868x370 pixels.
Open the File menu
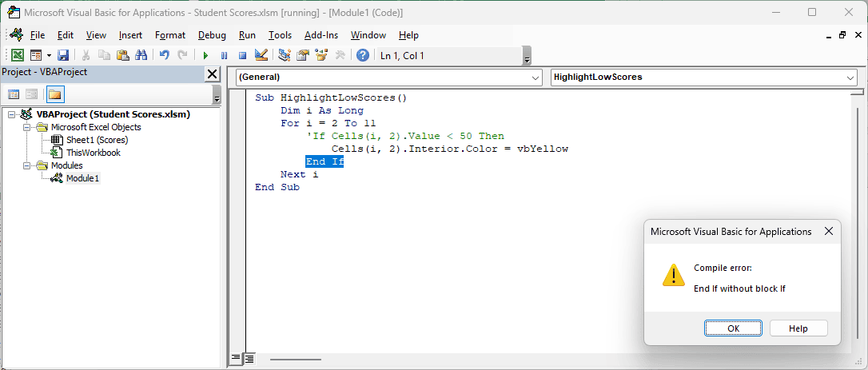click(38, 35)
